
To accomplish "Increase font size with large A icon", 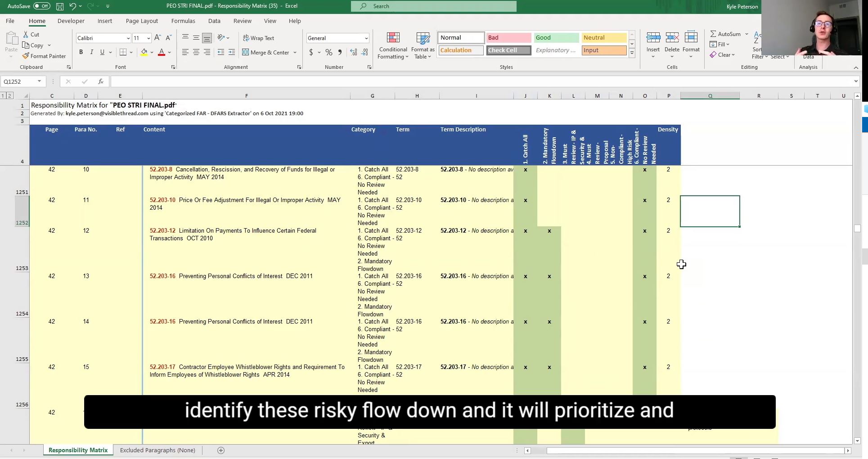I will click(157, 38).
